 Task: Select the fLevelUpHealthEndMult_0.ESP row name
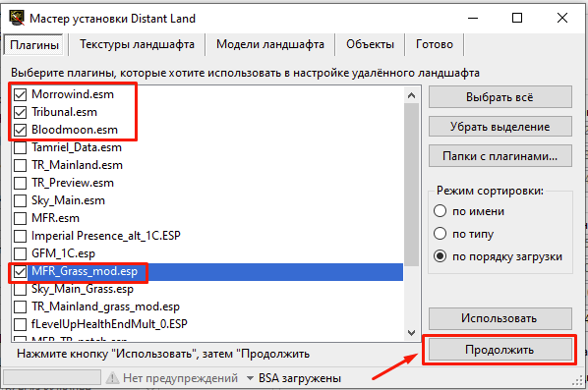point(109,324)
